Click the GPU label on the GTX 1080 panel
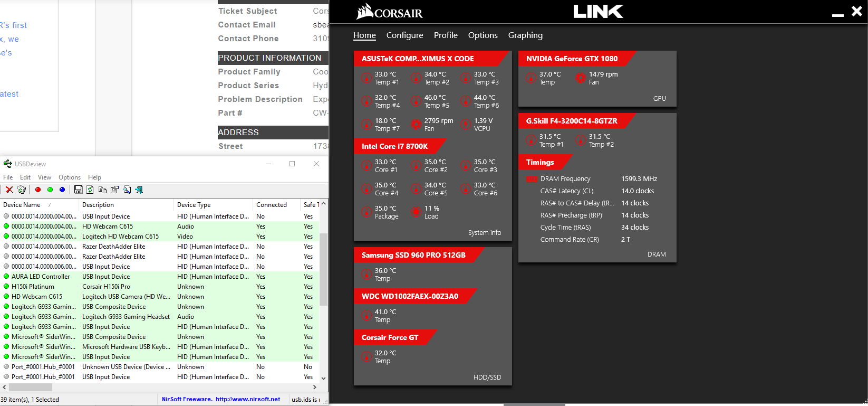 [x=659, y=99]
